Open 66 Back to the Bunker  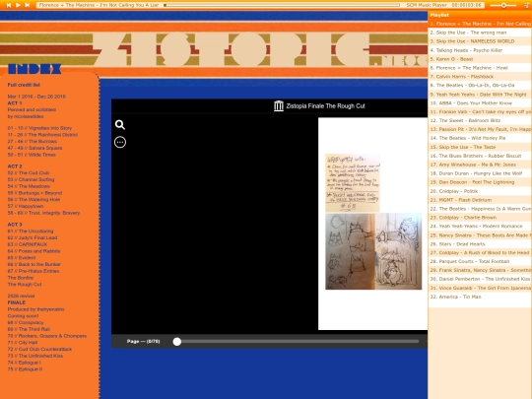pyautogui.click(x=33, y=264)
